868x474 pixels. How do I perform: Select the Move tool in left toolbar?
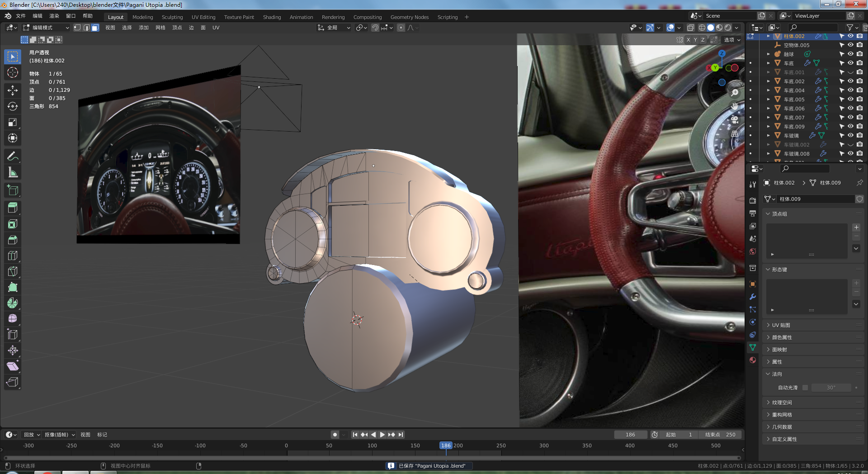coord(13,90)
